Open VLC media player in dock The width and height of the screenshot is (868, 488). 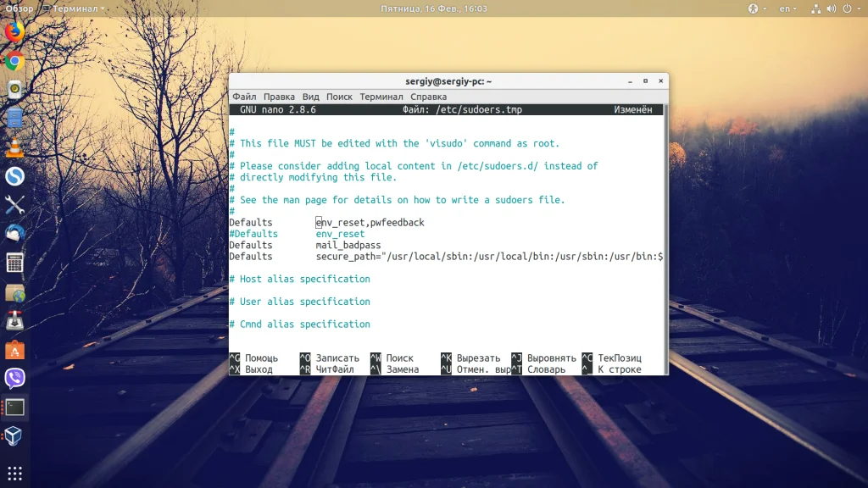coord(14,147)
